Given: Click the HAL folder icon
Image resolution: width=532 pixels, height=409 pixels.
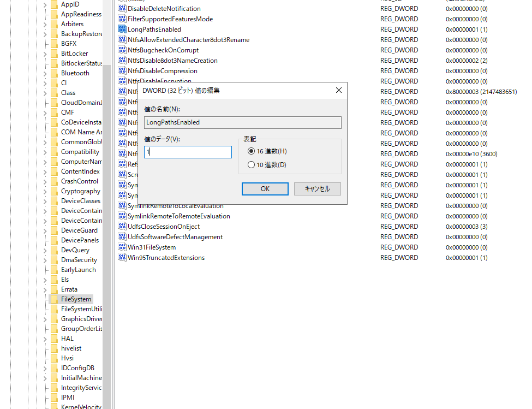Looking at the screenshot, I should tap(54, 339).
